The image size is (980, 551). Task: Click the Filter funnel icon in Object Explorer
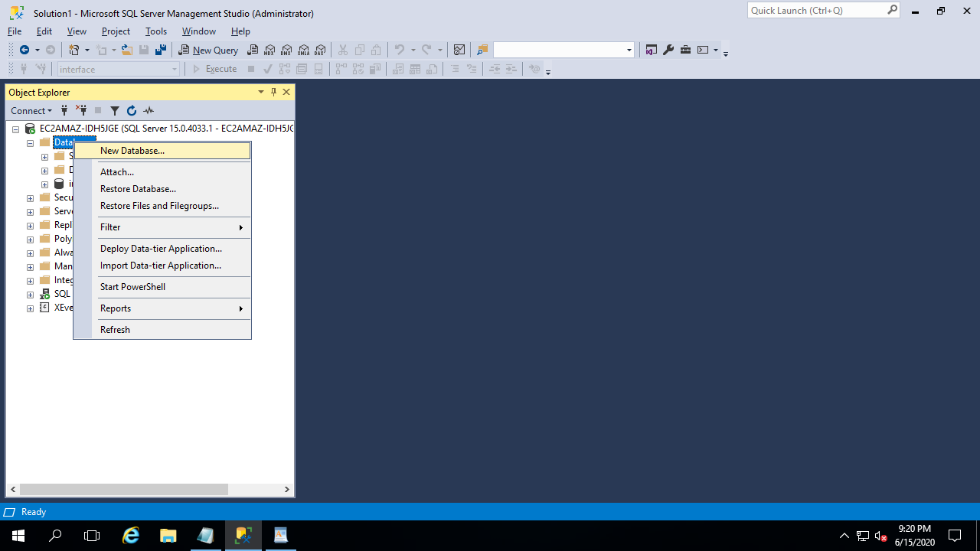pos(115,110)
